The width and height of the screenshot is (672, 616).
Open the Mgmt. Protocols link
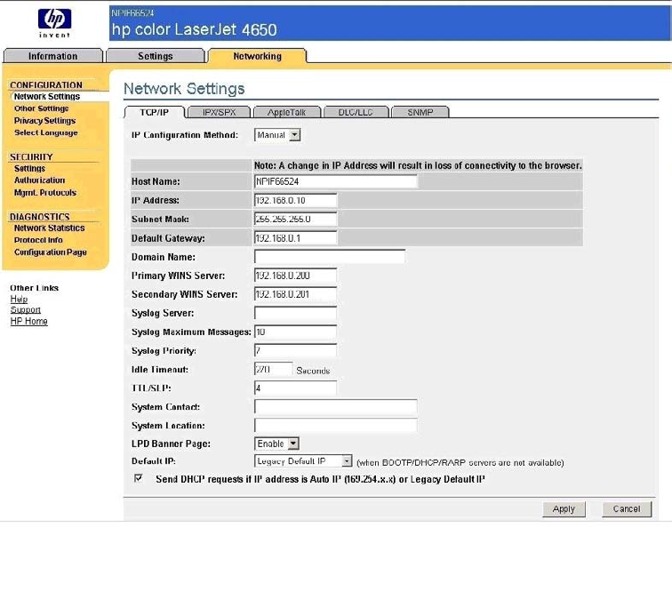[45, 193]
